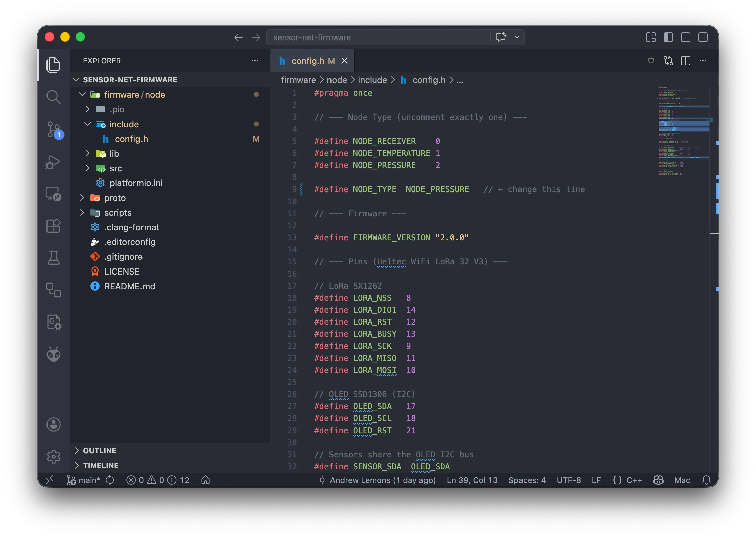Click the minimap code overview

pyautogui.click(x=683, y=131)
